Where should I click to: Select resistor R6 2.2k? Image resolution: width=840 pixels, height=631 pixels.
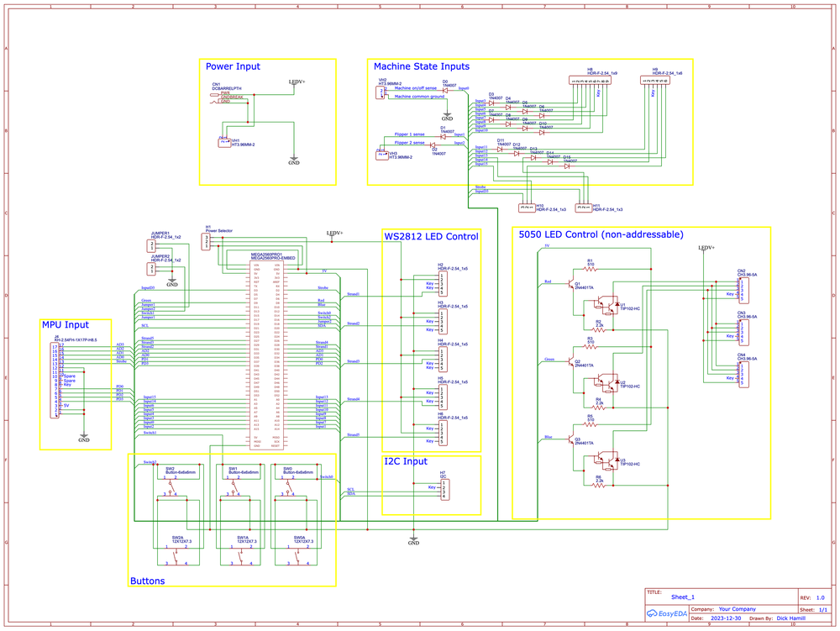click(x=598, y=486)
